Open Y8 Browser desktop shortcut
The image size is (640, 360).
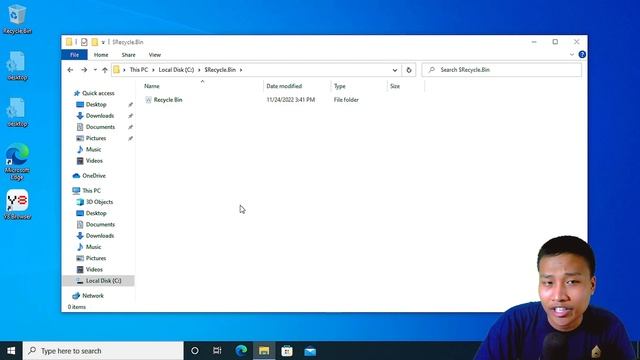[x=17, y=204]
